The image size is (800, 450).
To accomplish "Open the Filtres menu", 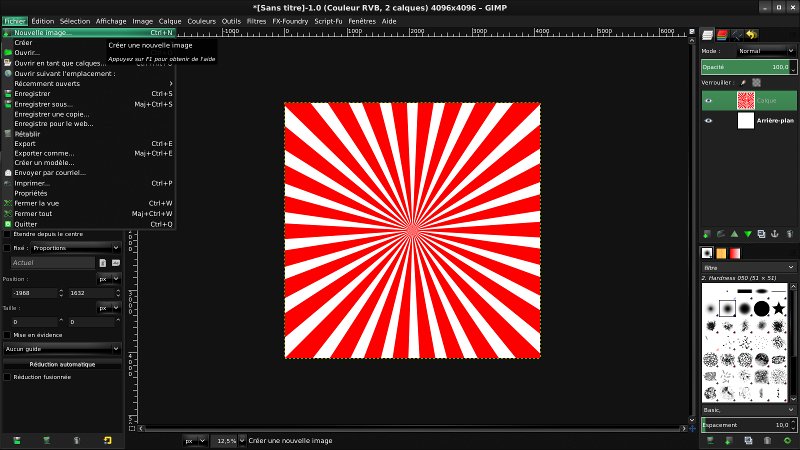I will point(256,21).
